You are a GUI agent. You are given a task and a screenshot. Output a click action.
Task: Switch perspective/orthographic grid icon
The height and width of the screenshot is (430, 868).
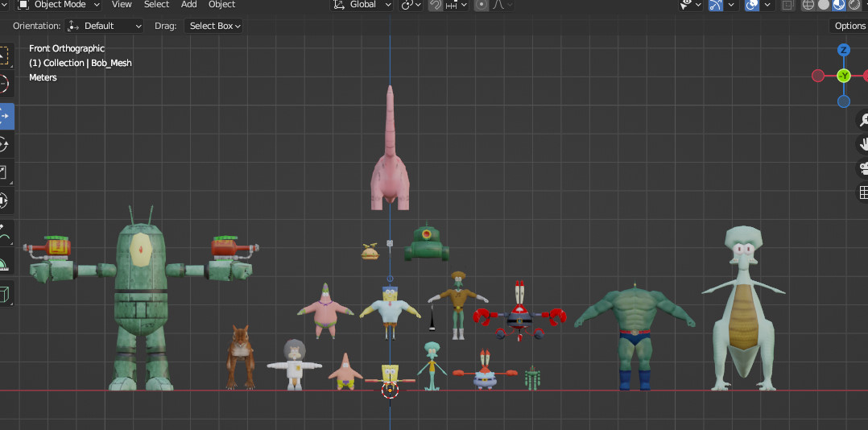pyautogui.click(x=862, y=192)
